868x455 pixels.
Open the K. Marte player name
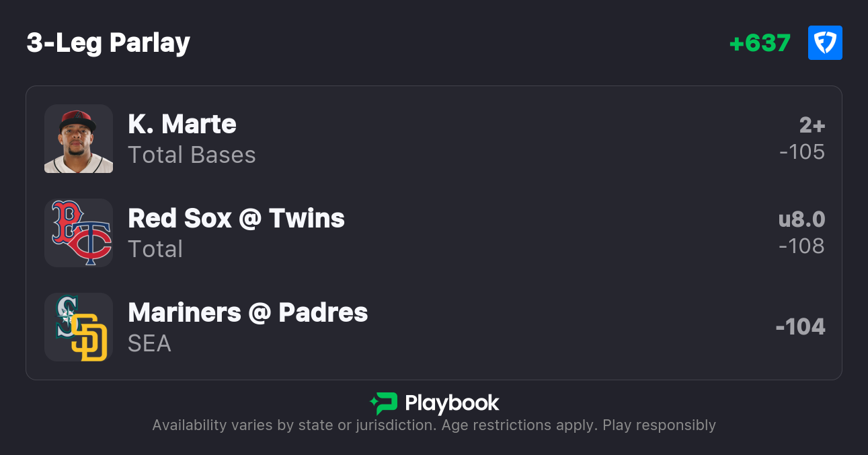click(x=182, y=125)
